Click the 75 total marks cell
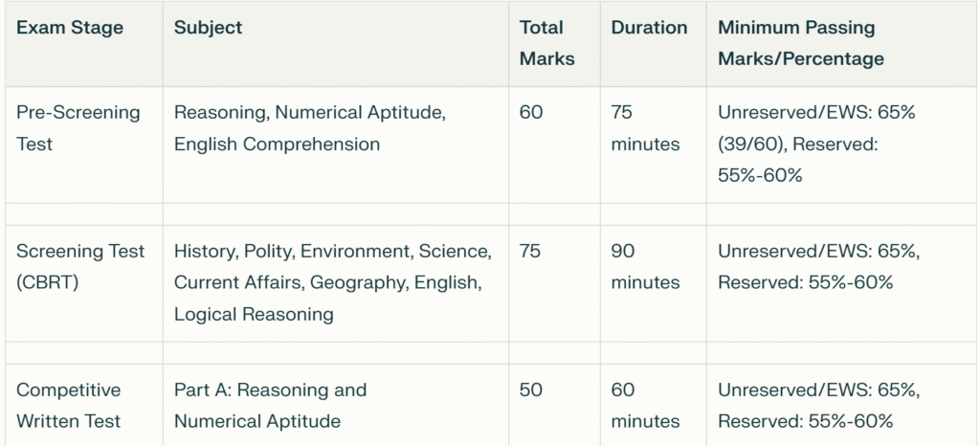The width and height of the screenshot is (980, 446). tap(554, 283)
